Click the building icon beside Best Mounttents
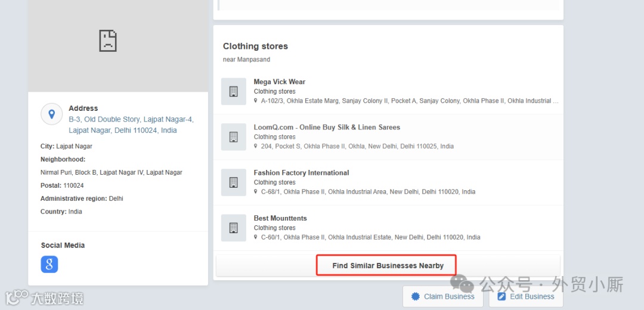Viewport: 644px width, 310px height. pos(233,228)
